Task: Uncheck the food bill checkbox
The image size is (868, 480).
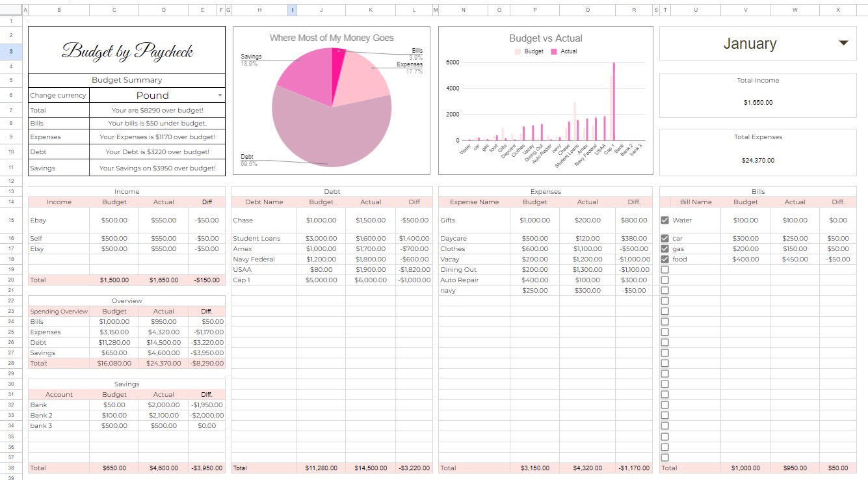Action: click(664, 260)
